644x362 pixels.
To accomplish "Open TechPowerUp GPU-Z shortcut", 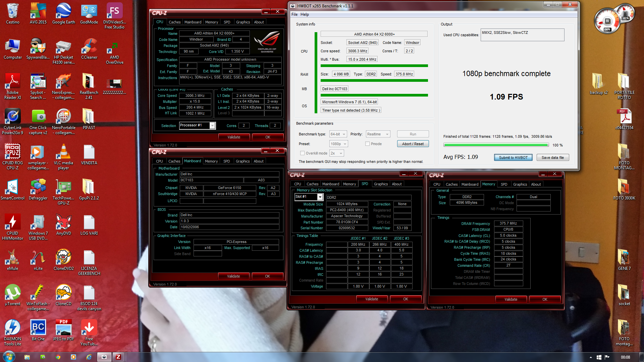I will coord(63,192).
